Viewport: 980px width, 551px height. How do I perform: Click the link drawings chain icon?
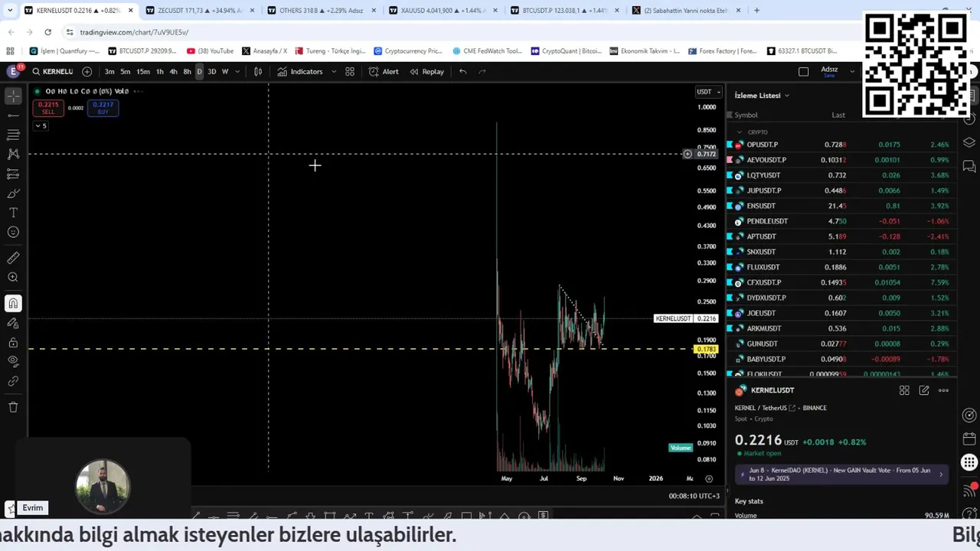click(x=13, y=381)
